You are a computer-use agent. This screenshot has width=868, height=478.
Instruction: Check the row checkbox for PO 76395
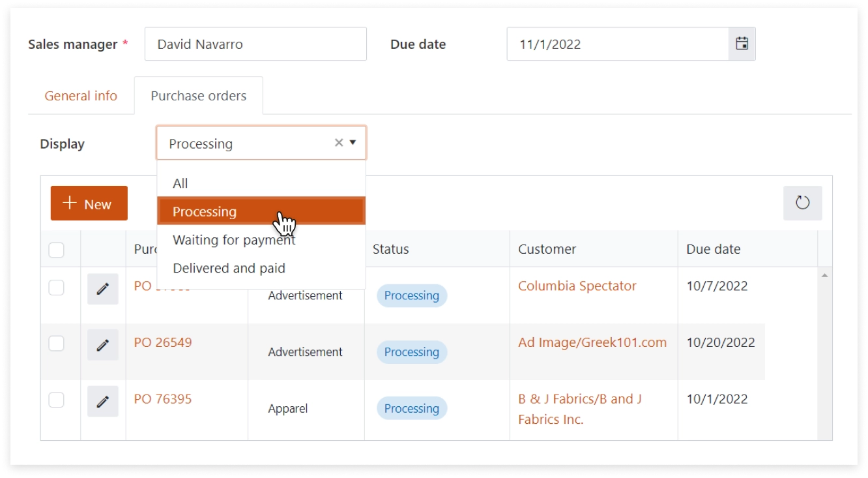point(57,401)
